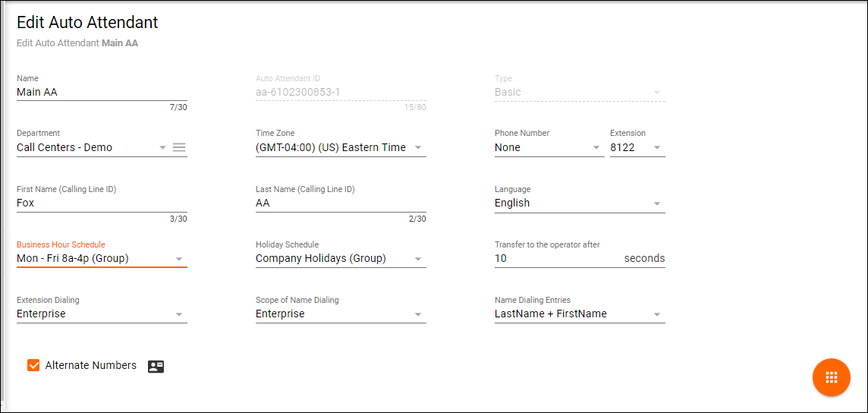Click the Last Name Calling Line ID field
Screen dimensions: 868x413
(x=340, y=203)
